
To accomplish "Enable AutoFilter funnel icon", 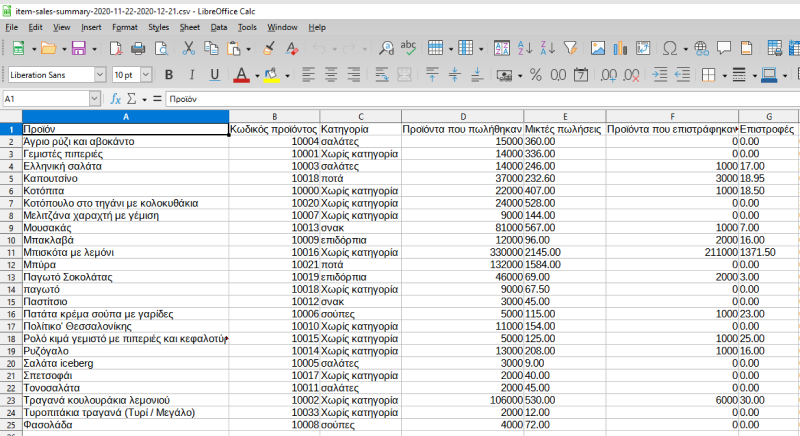I will click(x=570, y=48).
